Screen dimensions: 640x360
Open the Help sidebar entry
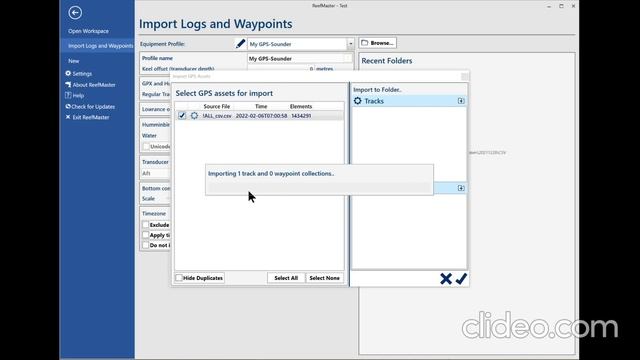[78, 96]
